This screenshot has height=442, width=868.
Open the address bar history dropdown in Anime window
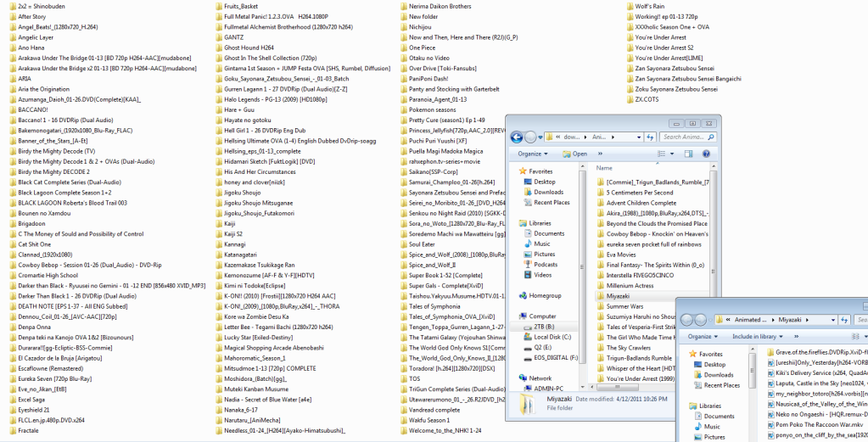639,137
